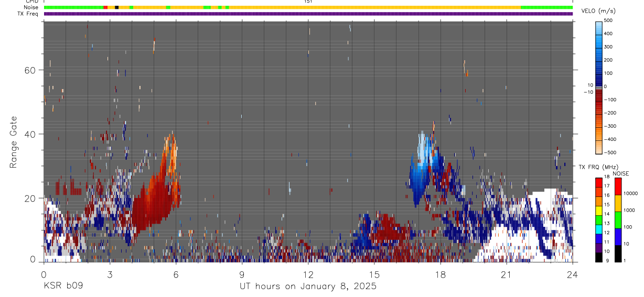Click the Range Gate axis label
The height and width of the screenshot is (297, 644).
click(14, 142)
